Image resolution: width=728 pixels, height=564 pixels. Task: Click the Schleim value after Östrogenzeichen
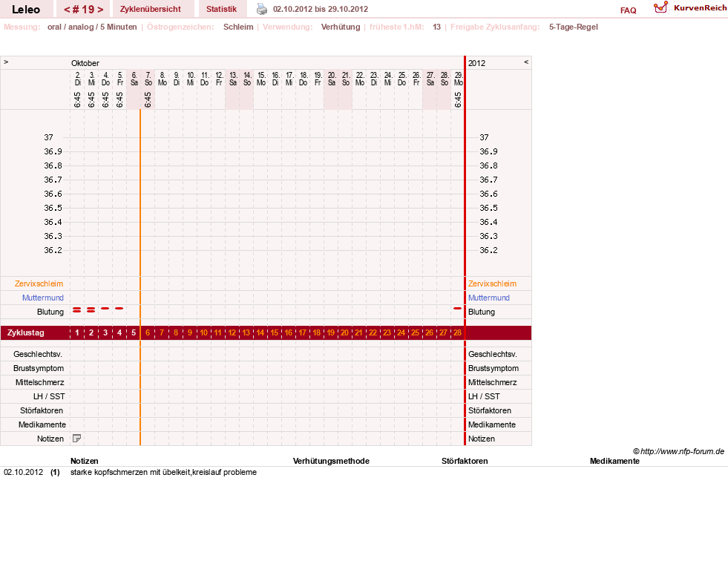click(x=238, y=27)
